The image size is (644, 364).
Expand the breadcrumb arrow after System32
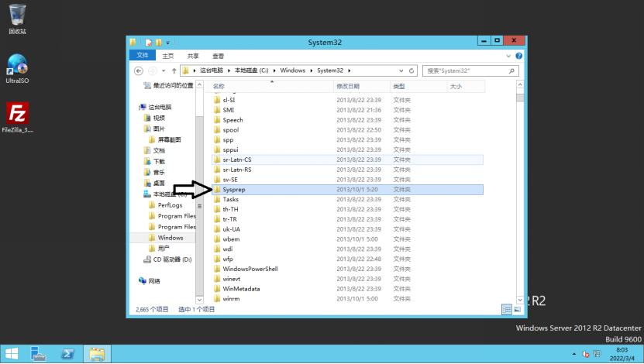point(349,70)
